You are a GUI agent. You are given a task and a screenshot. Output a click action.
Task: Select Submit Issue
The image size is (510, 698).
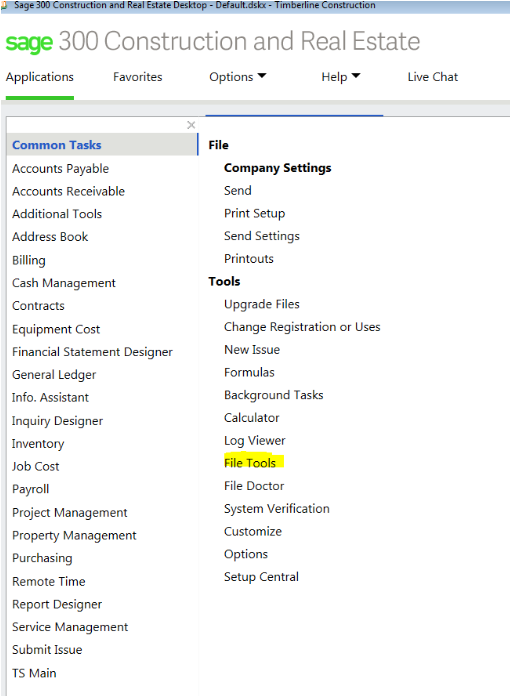click(x=47, y=650)
